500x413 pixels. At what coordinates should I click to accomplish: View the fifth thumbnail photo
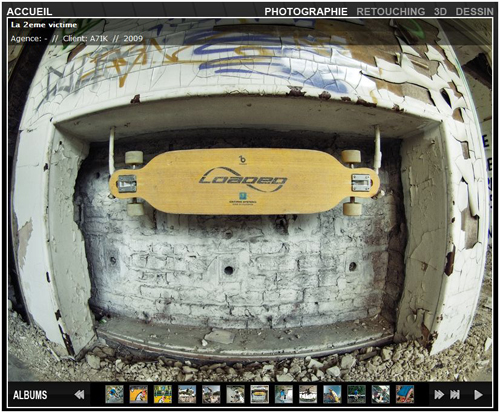(211, 394)
